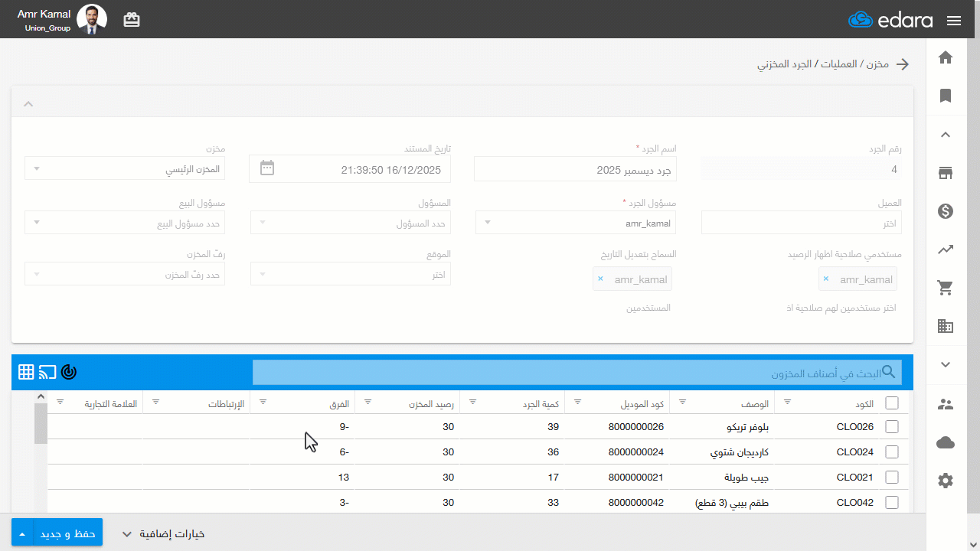Click the circular refresh grid icon
This screenshot has height=551, width=980.
click(x=69, y=373)
